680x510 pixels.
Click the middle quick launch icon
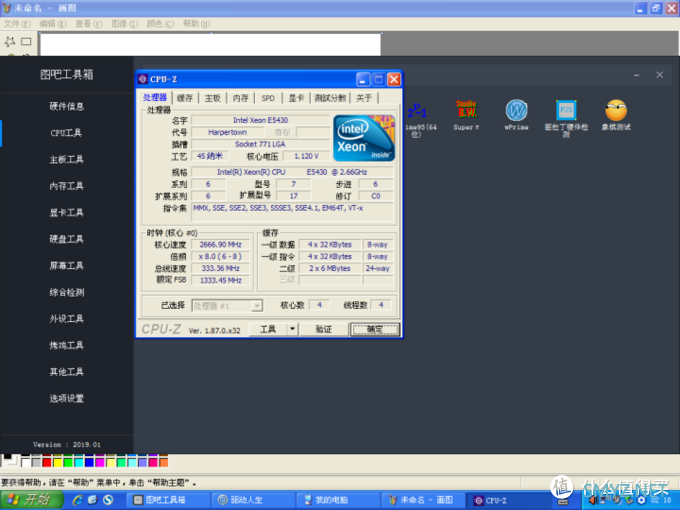coord(92,500)
